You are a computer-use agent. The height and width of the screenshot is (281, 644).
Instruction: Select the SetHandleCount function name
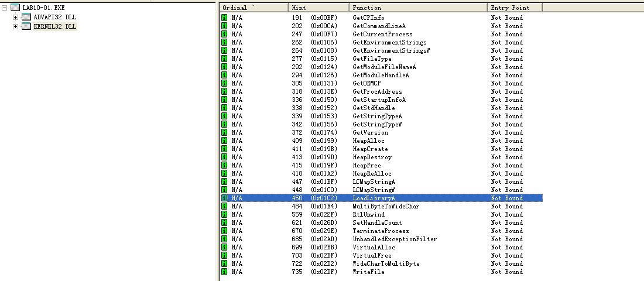pyautogui.click(x=377, y=222)
